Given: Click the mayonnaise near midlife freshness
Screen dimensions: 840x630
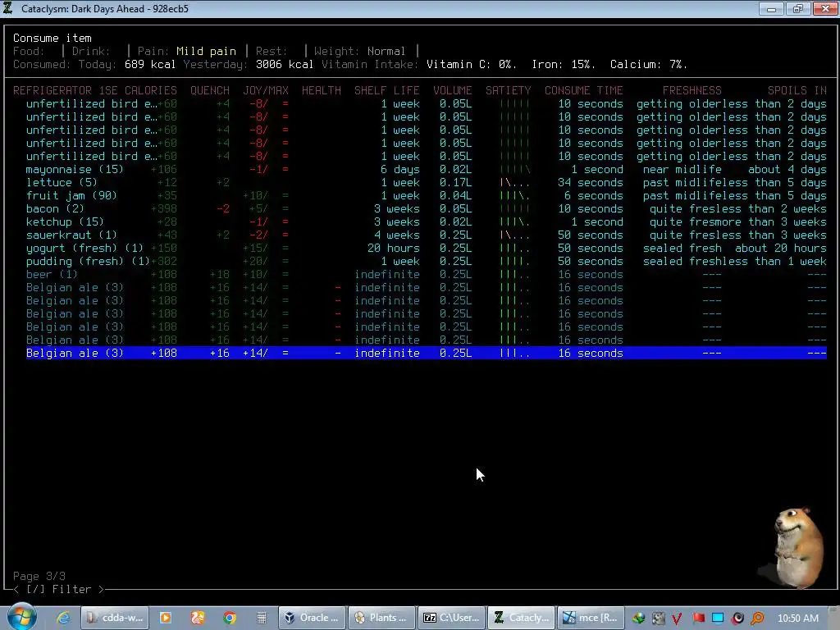Looking at the screenshot, I should point(682,169).
